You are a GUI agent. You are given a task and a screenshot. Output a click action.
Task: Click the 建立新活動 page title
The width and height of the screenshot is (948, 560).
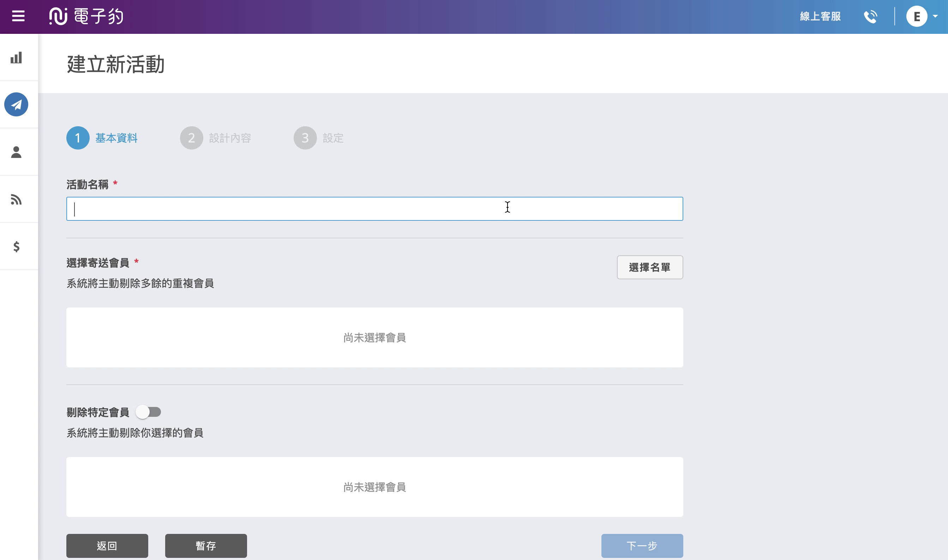(116, 64)
